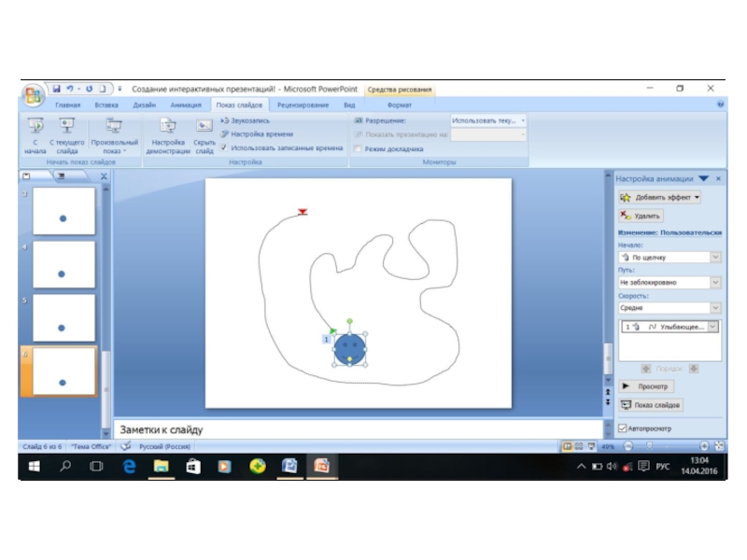Image resolution: width=747 pixels, height=560 pixels.
Task: Save presentation via quick access toolbar
Action: (56, 89)
